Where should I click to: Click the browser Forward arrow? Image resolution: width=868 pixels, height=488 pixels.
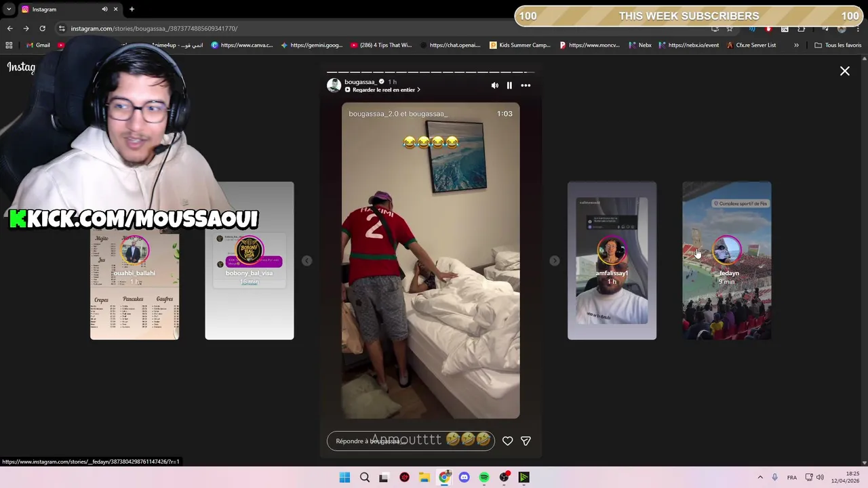click(26, 28)
